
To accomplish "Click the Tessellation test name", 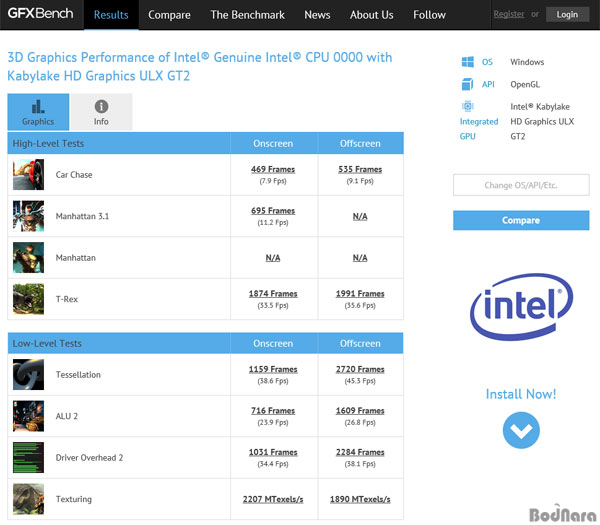I will 78,374.
